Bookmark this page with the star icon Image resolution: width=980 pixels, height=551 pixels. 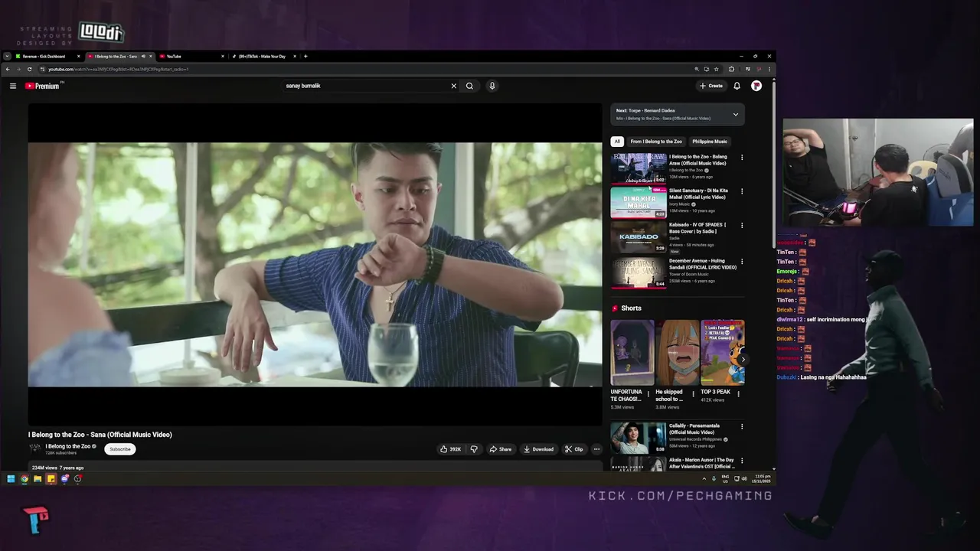click(x=717, y=69)
